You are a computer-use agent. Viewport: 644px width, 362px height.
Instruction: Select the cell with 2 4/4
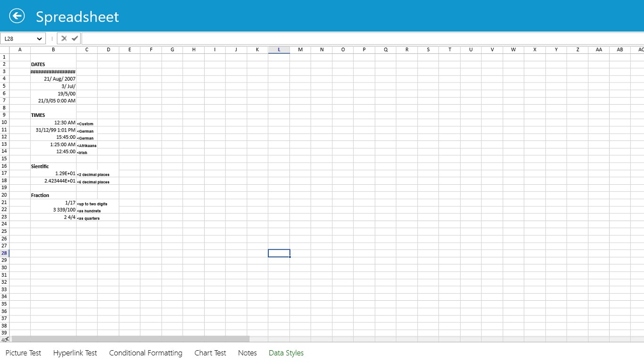(53, 217)
